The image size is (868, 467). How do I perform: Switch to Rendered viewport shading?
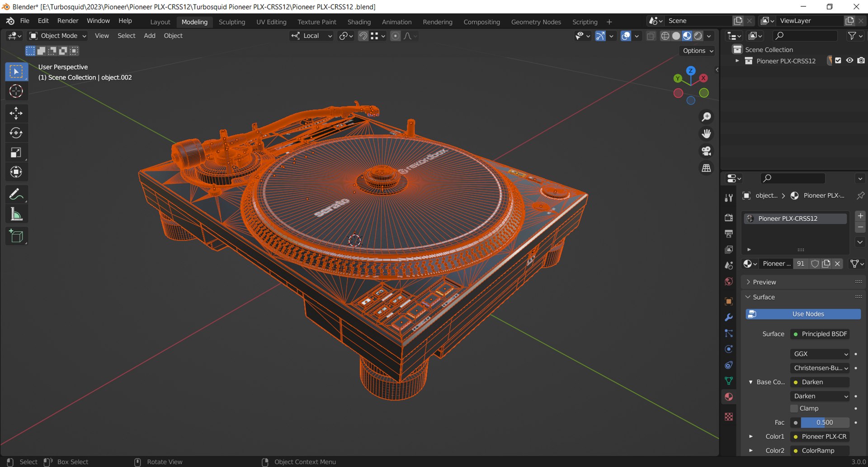[698, 36]
